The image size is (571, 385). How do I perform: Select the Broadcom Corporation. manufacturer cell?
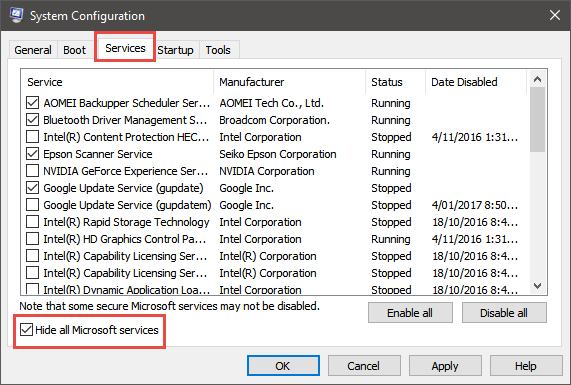coord(274,120)
